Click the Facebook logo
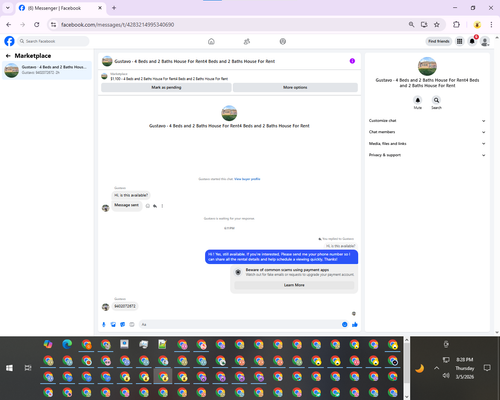Image resolution: width=500 pixels, height=400 pixels. coord(9,41)
